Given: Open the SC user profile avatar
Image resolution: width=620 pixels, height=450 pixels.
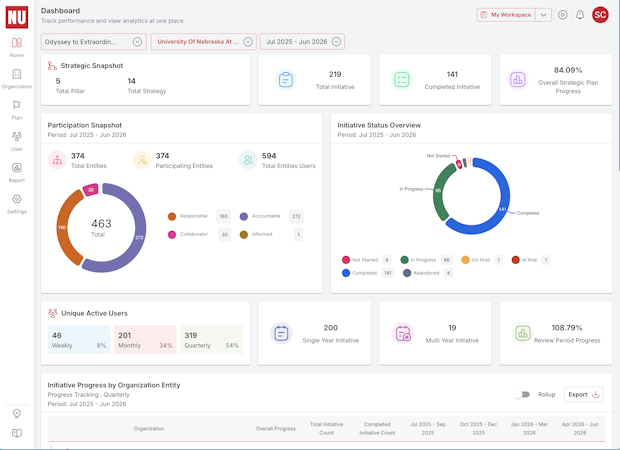Looking at the screenshot, I should (600, 15).
